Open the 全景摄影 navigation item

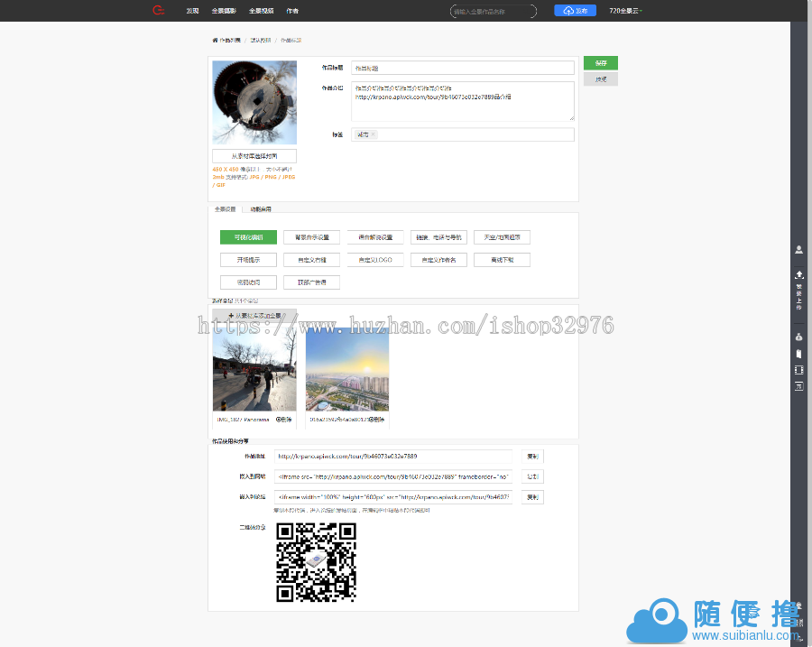(224, 11)
